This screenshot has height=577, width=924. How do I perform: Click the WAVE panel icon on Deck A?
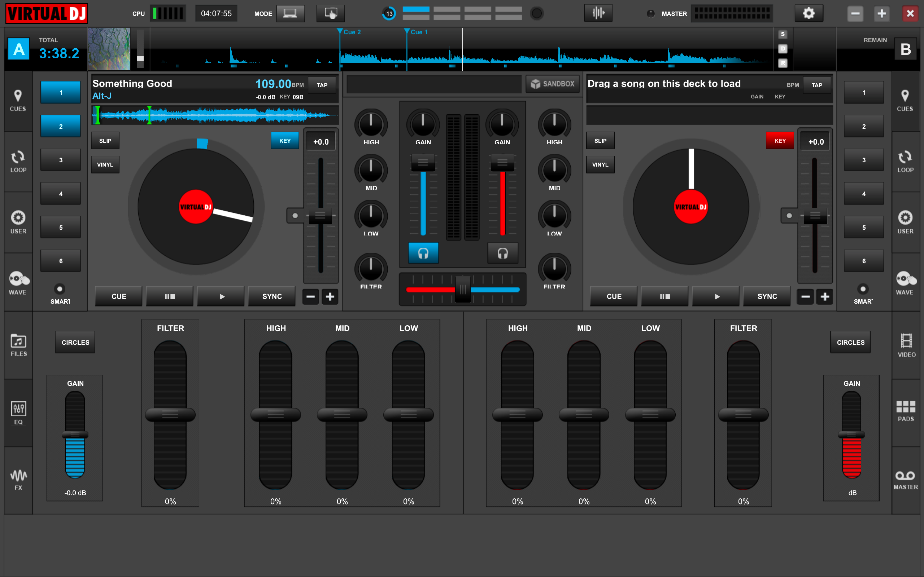point(18,280)
